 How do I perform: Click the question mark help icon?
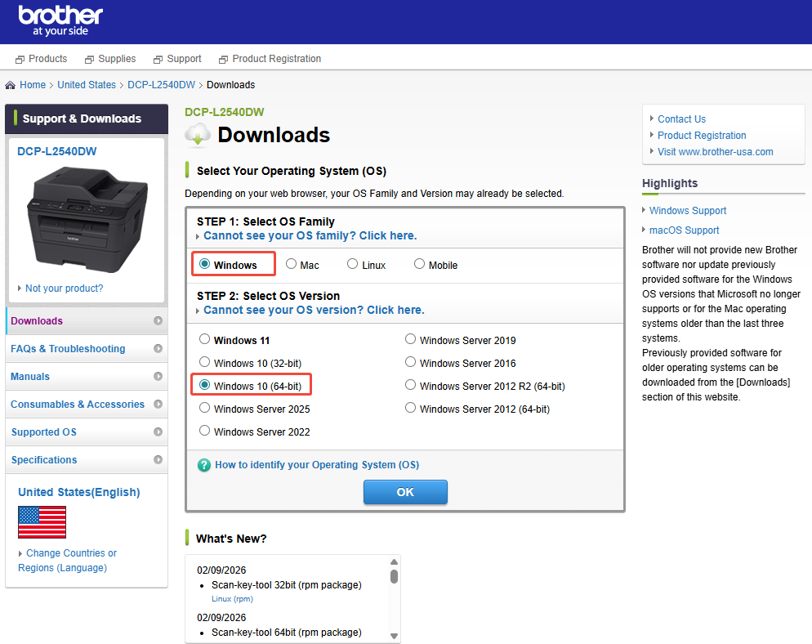(203, 464)
